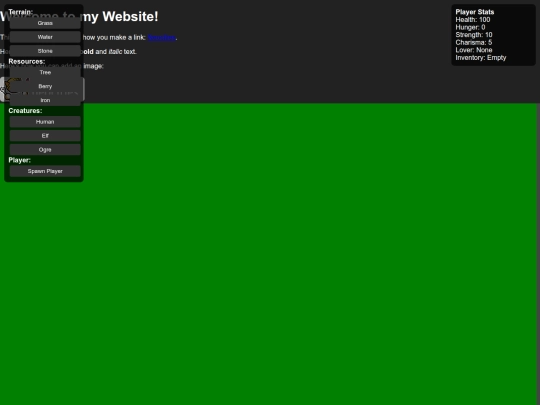540x405 pixels.
Task: Click the 'Health: 100' stat text
Action: click(x=472, y=20)
